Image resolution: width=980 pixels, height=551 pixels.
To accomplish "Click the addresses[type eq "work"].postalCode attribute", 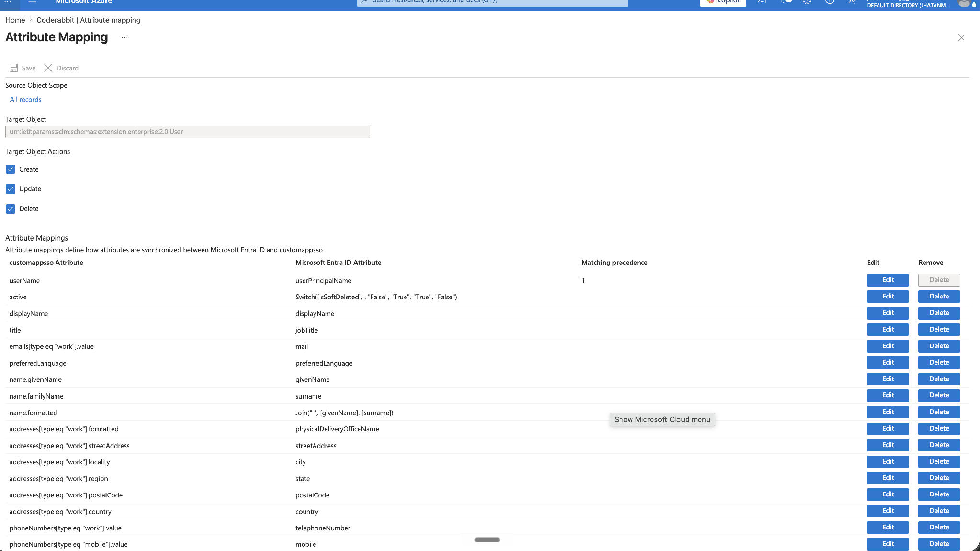I will [x=66, y=495].
